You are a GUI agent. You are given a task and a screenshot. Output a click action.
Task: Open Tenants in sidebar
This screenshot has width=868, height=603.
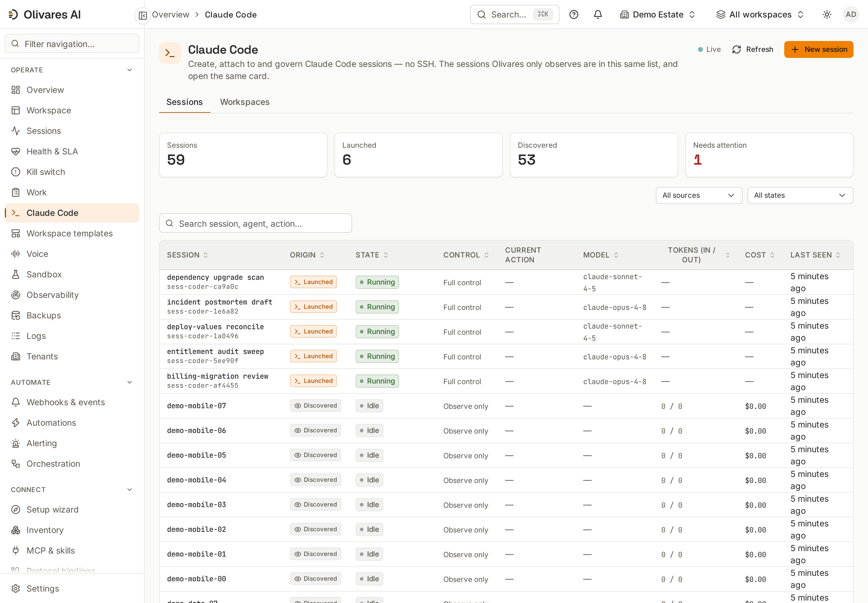point(72,356)
